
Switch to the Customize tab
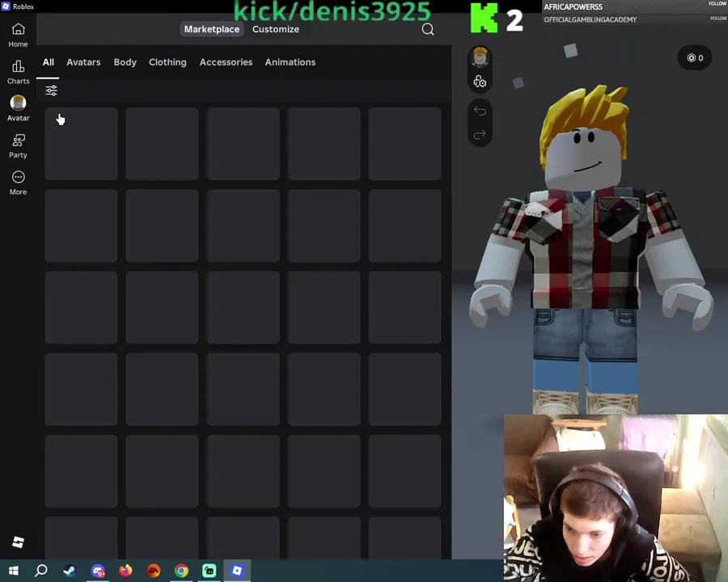point(276,29)
